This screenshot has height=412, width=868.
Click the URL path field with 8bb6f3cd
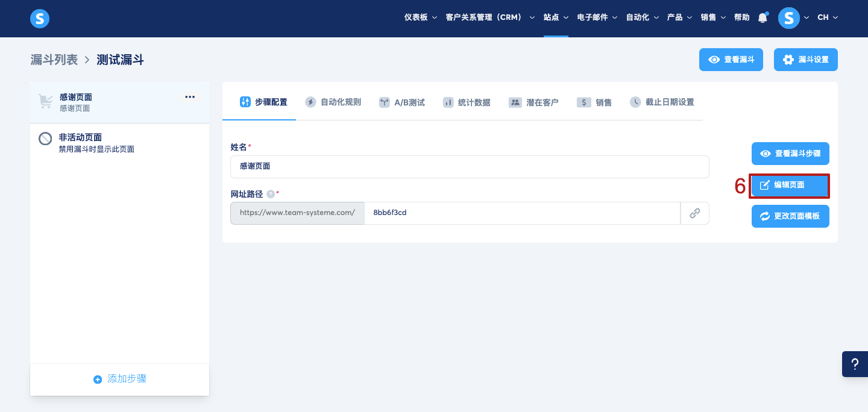click(522, 213)
